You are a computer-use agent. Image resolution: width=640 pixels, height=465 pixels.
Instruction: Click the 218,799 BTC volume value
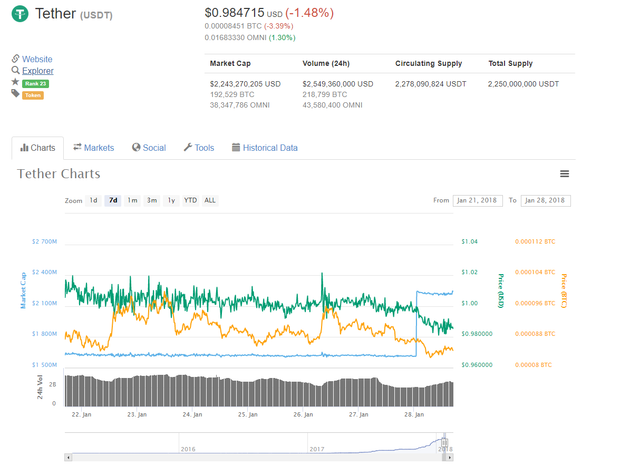[x=325, y=95]
